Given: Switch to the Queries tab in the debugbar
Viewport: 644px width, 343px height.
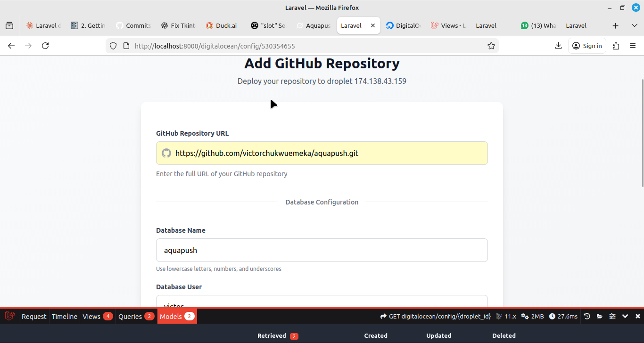Looking at the screenshot, I should 131,316.
